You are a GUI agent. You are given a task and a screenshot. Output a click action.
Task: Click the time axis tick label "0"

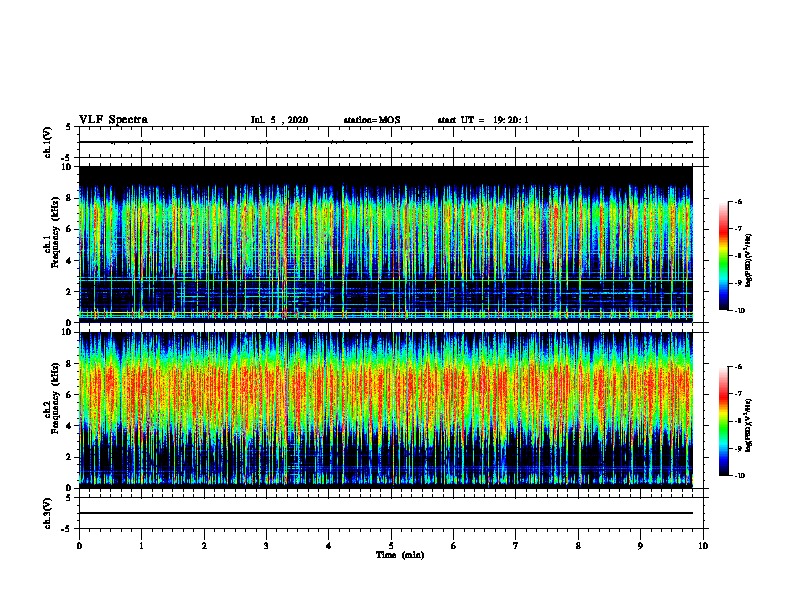79,546
